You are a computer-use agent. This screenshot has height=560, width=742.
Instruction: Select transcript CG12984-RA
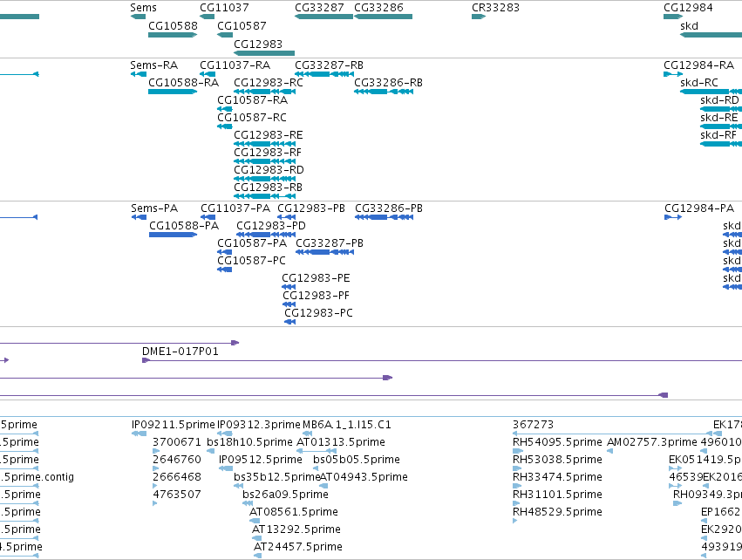[x=699, y=65]
